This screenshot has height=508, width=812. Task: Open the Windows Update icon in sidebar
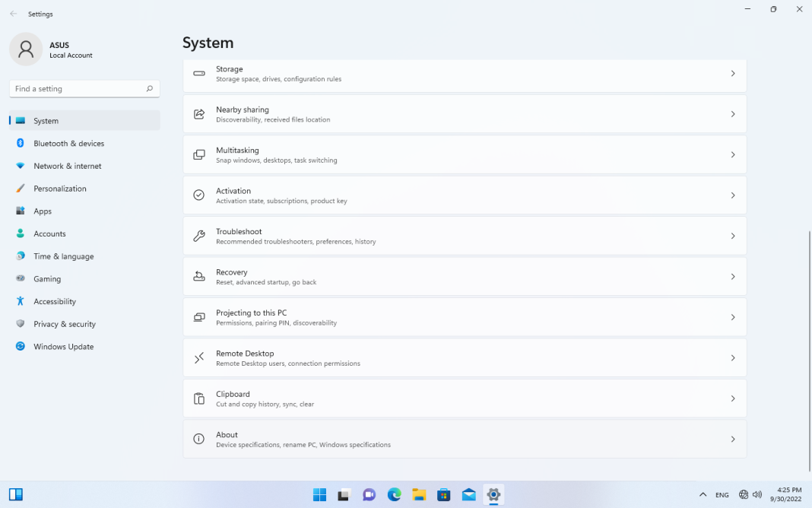[20, 346]
